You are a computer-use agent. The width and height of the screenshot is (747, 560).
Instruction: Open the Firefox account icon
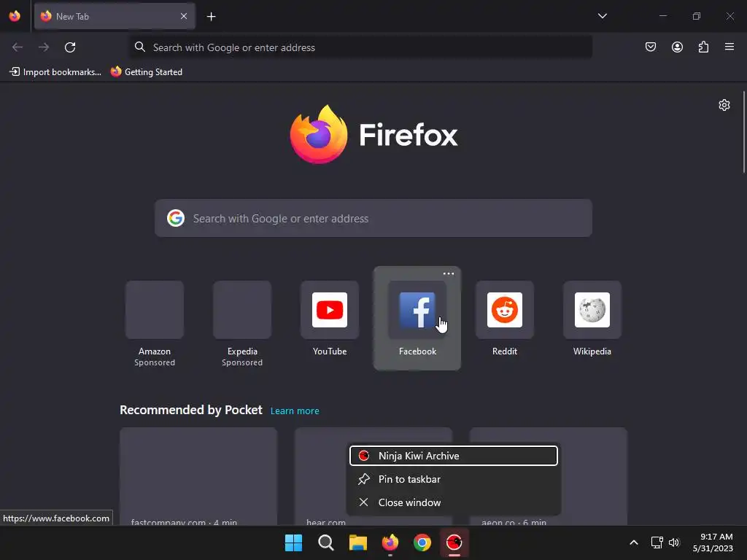pos(677,47)
